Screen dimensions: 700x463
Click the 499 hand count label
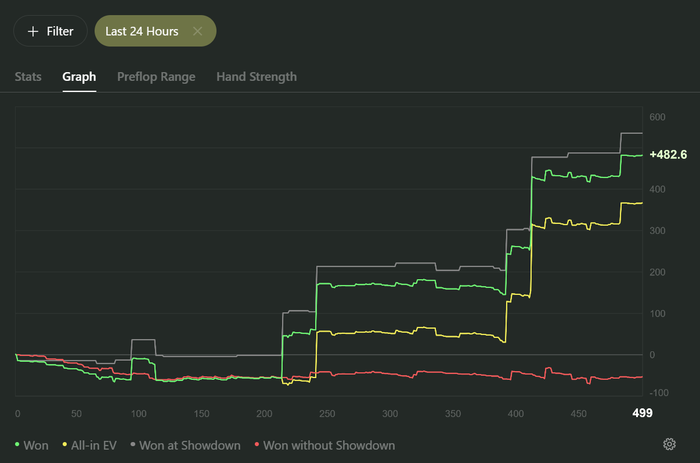coord(640,413)
